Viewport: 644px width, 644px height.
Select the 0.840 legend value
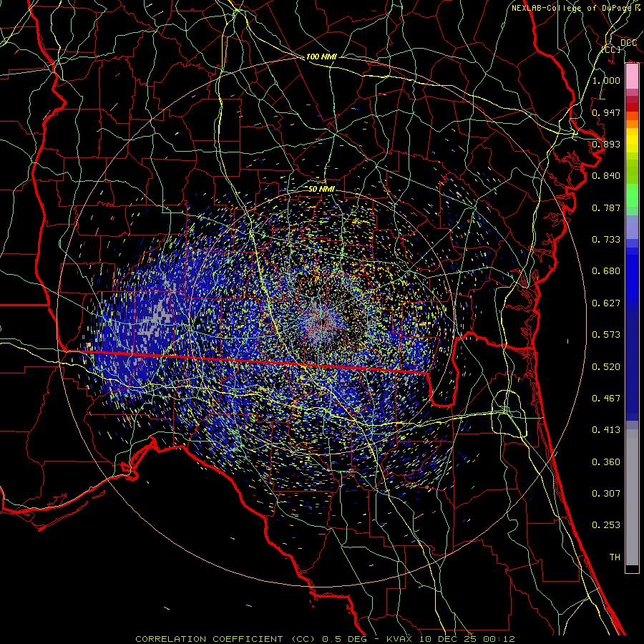[x=606, y=176]
